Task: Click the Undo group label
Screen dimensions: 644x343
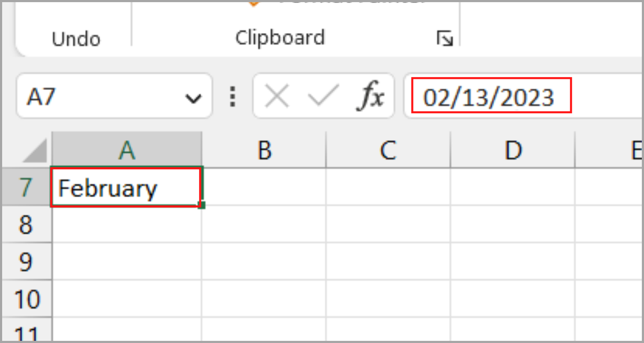Action: pyautogui.click(x=76, y=39)
